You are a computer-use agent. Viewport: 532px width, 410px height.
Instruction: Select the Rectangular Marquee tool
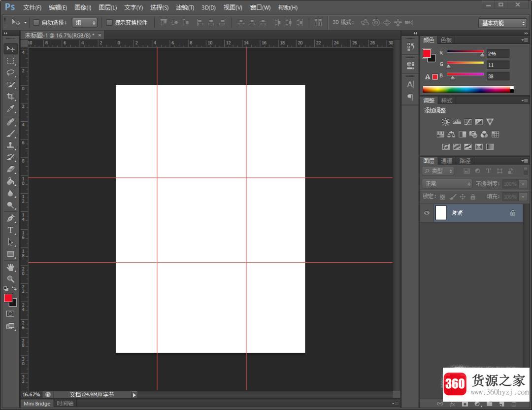pos(10,61)
